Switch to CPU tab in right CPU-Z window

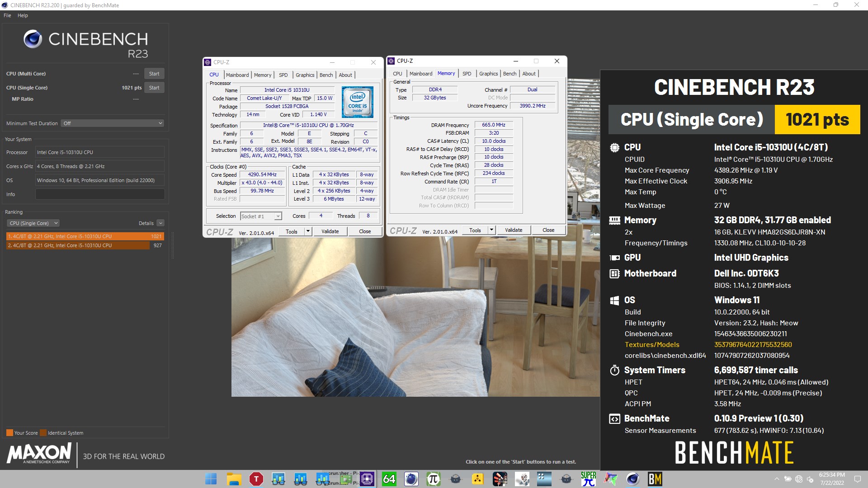(x=397, y=74)
